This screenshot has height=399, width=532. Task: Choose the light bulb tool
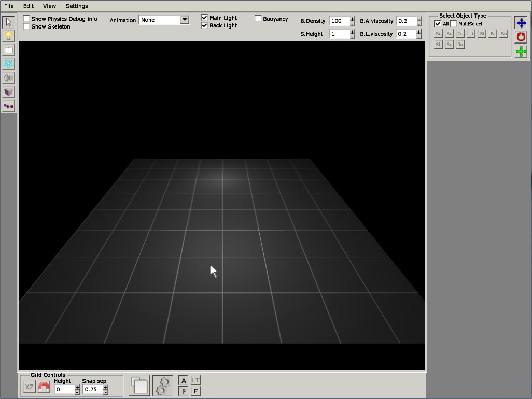(8, 36)
